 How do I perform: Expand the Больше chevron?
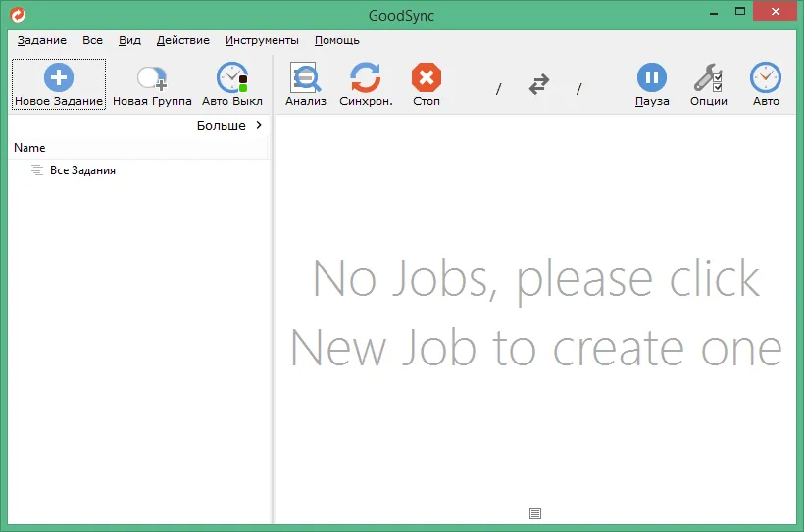[x=259, y=125]
